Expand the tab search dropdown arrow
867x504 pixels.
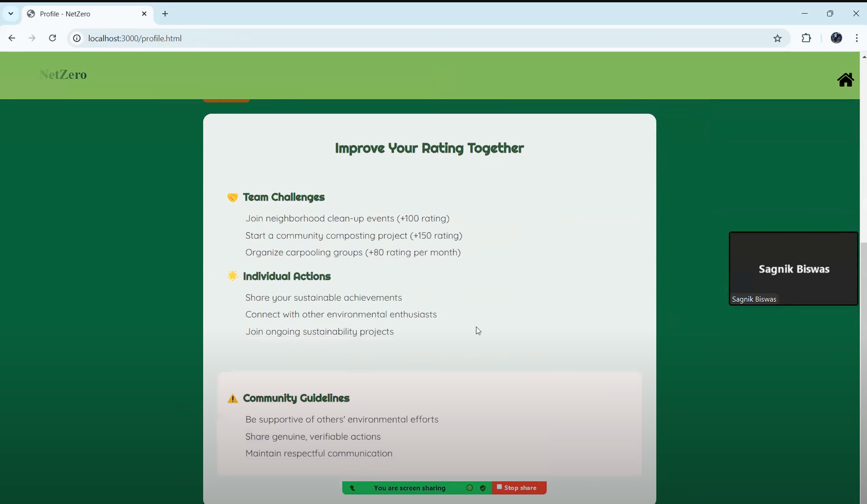11,13
